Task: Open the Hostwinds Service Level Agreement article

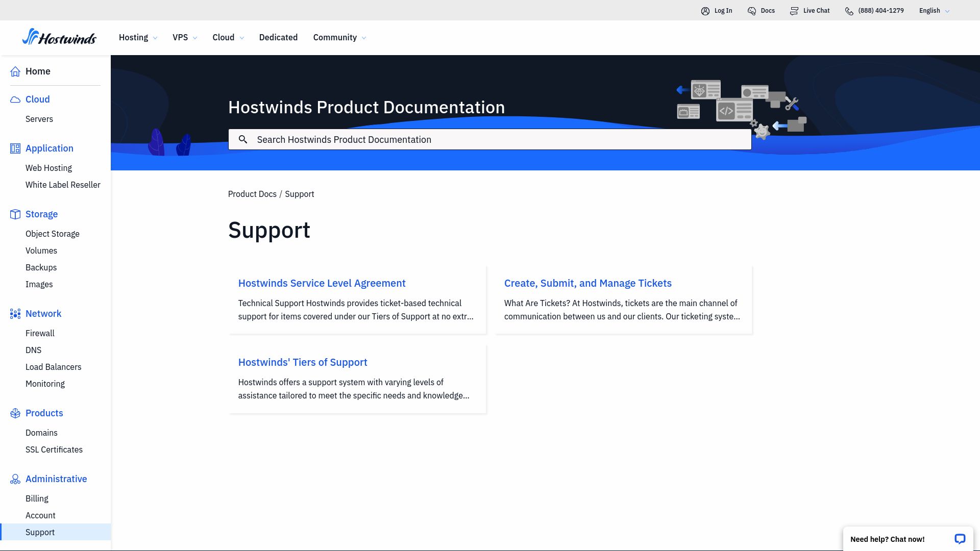Action: 322,283
